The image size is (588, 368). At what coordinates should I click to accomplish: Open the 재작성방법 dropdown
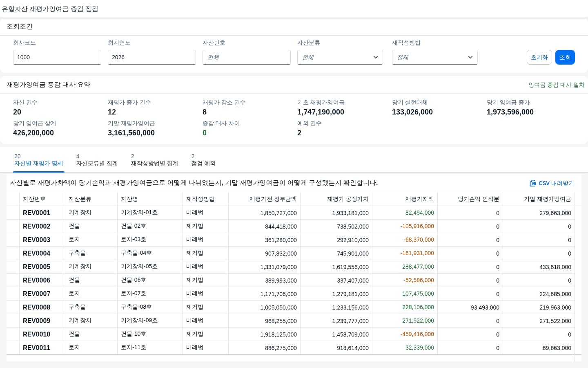click(435, 57)
